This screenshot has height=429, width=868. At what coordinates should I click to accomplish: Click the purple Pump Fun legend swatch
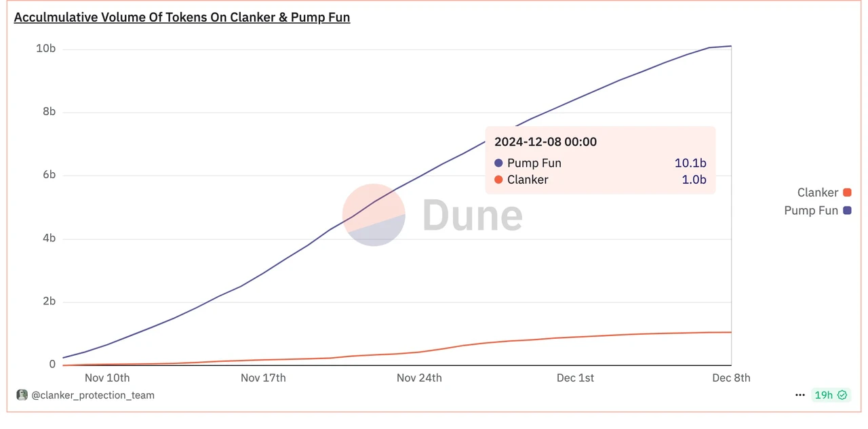847,211
